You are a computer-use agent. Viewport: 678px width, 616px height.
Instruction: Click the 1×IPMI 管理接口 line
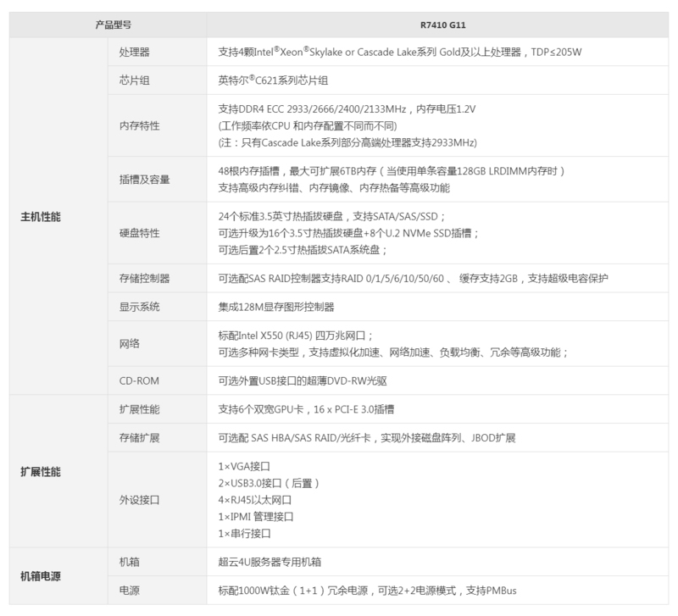pyautogui.click(x=256, y=517)
